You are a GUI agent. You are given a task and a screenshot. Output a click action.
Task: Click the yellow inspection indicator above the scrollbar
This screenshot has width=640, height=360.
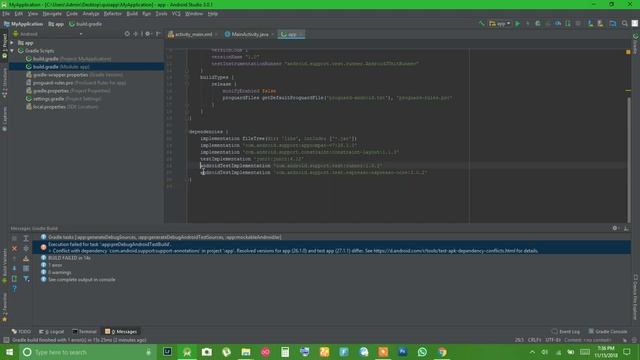click(x=628, y=52)
